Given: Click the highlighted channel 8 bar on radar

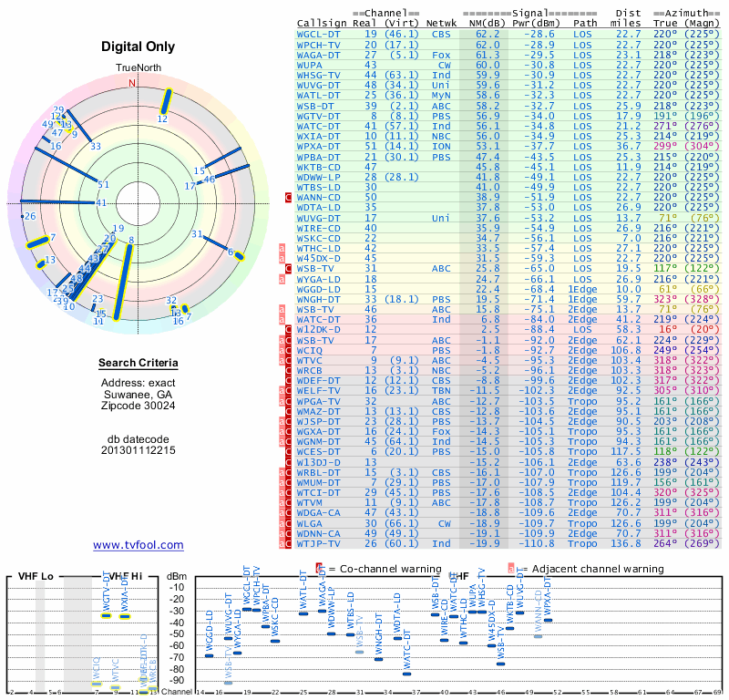Looking at the screenshot, I should point(123,283).
